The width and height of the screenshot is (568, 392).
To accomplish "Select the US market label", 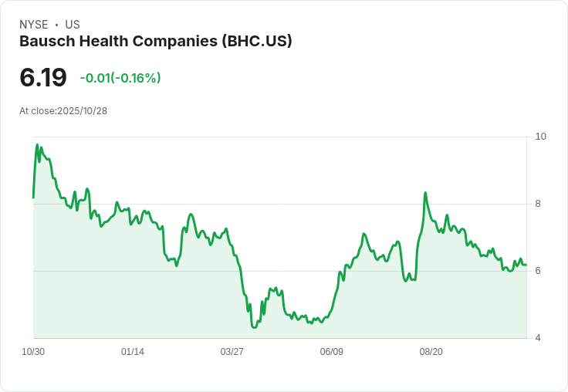I will [73, 25].
